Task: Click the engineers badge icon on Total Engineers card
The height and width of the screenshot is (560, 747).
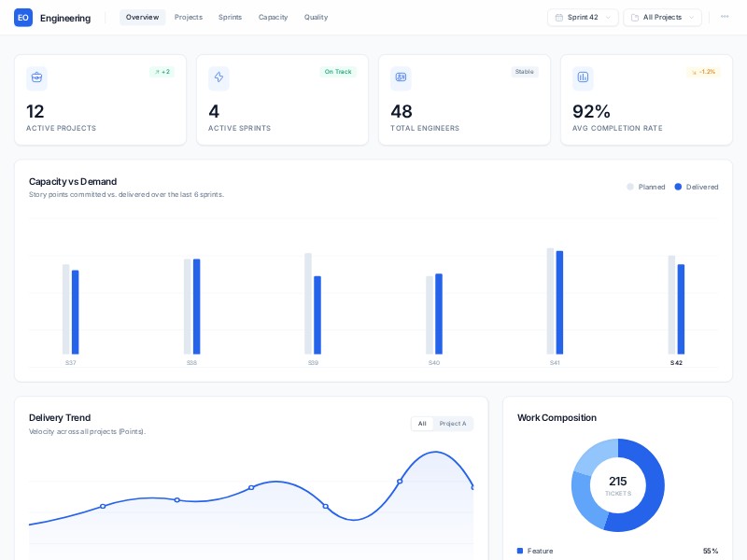Action: (x=401, y=78)
